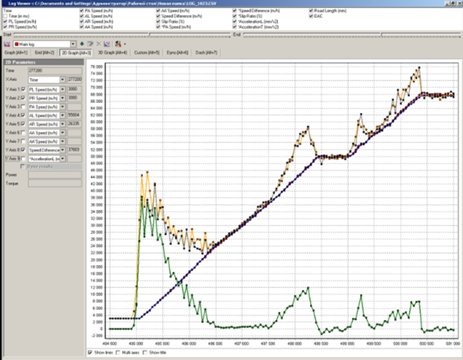Switch to the Grid (Alt+2) tab

pyautogui.click(x=44, y=53)
